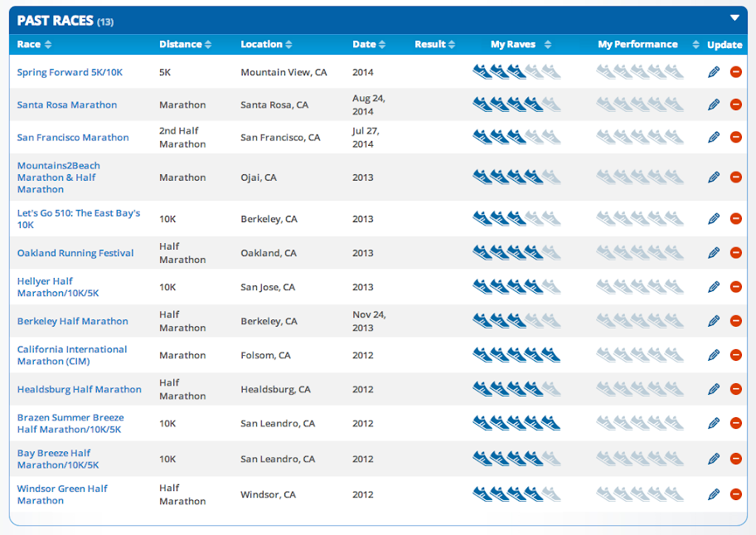The image size is (756, 535).
Task: Delete the Hellyer Half Marathon race
Action: coord(736,286)
